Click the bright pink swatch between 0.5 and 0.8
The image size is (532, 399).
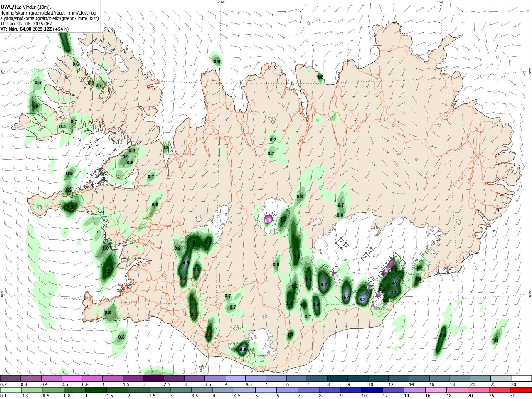tap(72, 379)
